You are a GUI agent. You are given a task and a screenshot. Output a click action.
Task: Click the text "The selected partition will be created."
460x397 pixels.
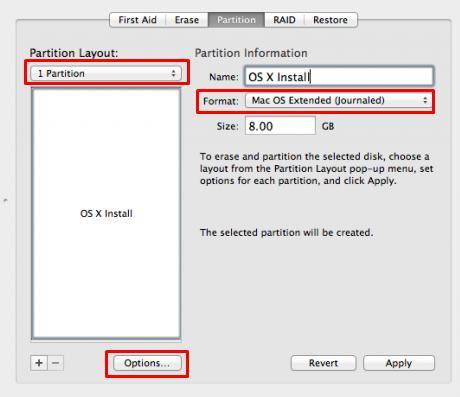pyautogui.click(x=286, y=232)
